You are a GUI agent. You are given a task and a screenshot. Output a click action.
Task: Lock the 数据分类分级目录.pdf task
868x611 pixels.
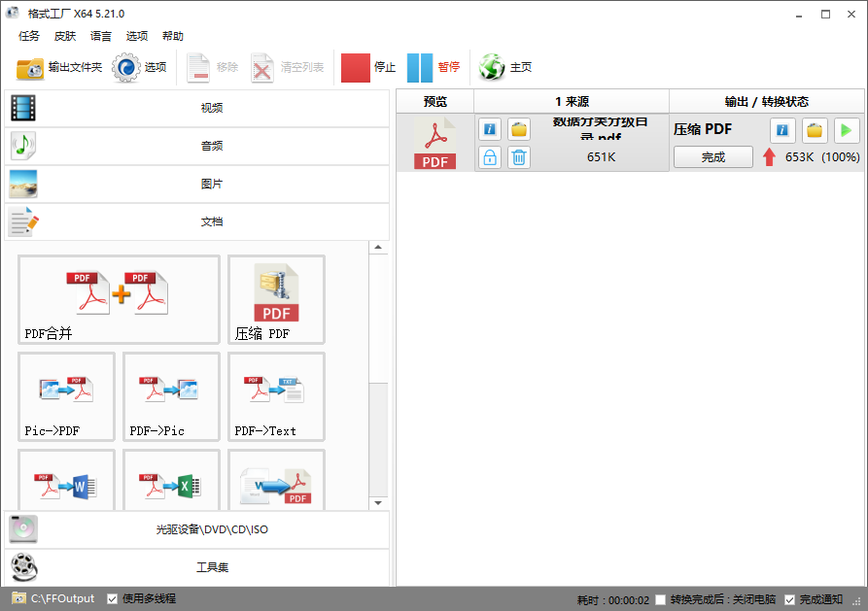pos(489,156)
